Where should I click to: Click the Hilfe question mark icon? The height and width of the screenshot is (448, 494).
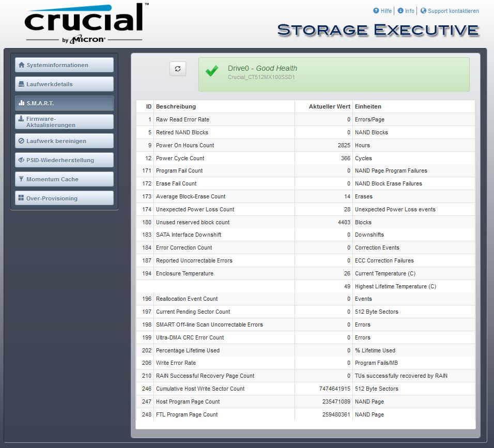(376, 11)
